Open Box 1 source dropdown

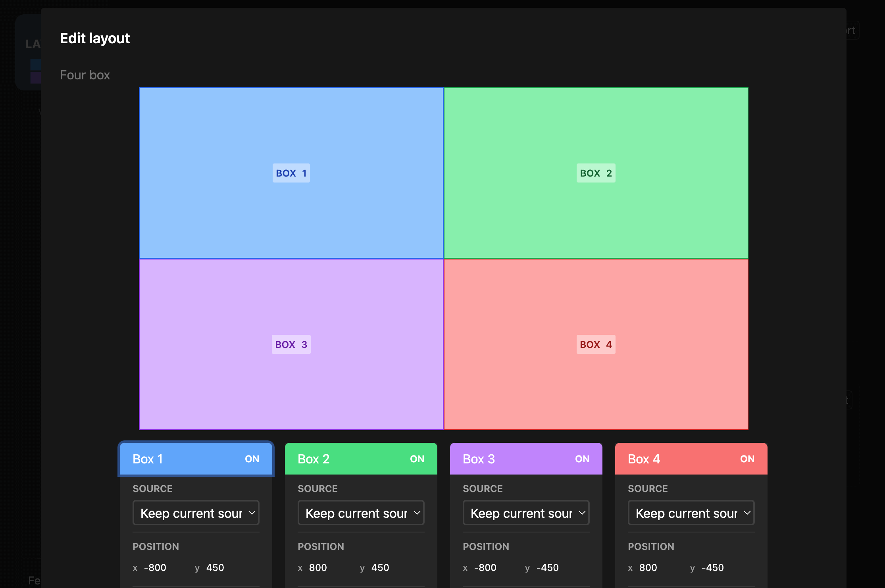(x=196, y=513)
